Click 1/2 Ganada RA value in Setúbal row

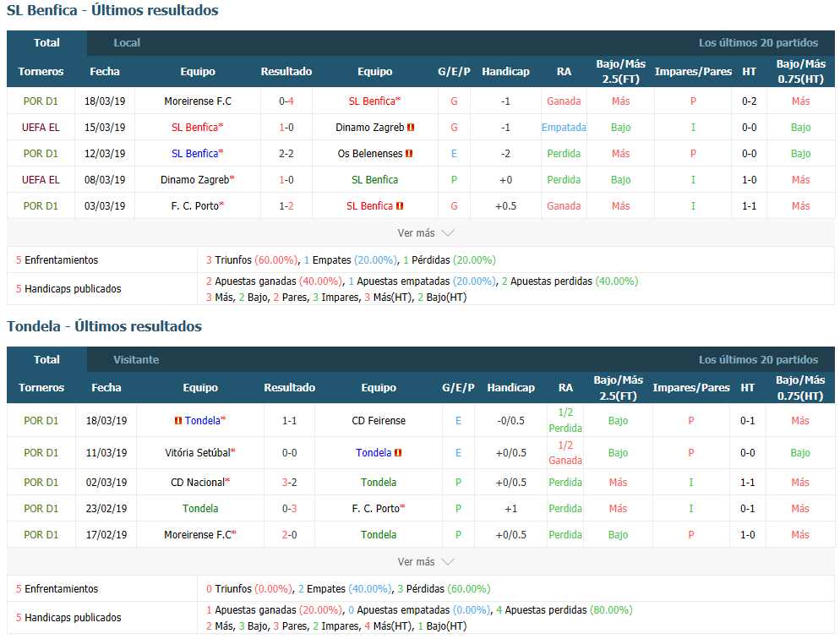point(565,452)
